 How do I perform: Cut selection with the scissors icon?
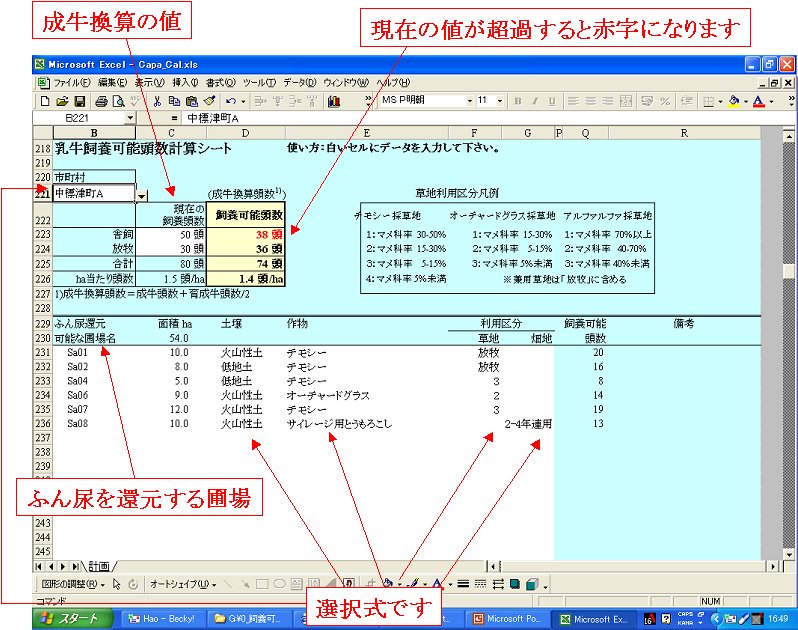coord(156,101)
